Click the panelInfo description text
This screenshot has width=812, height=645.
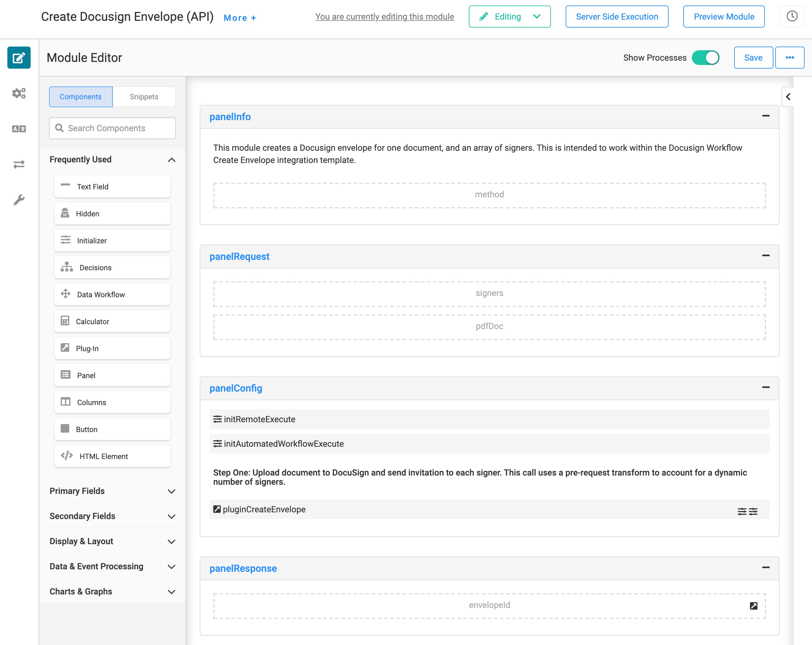click(478, 154)
